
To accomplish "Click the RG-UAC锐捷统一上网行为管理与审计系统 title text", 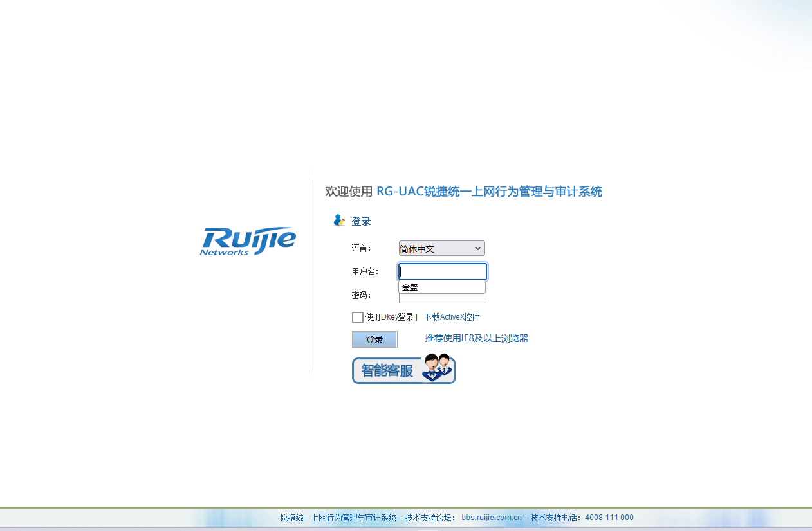I will (x=489, y=192).
